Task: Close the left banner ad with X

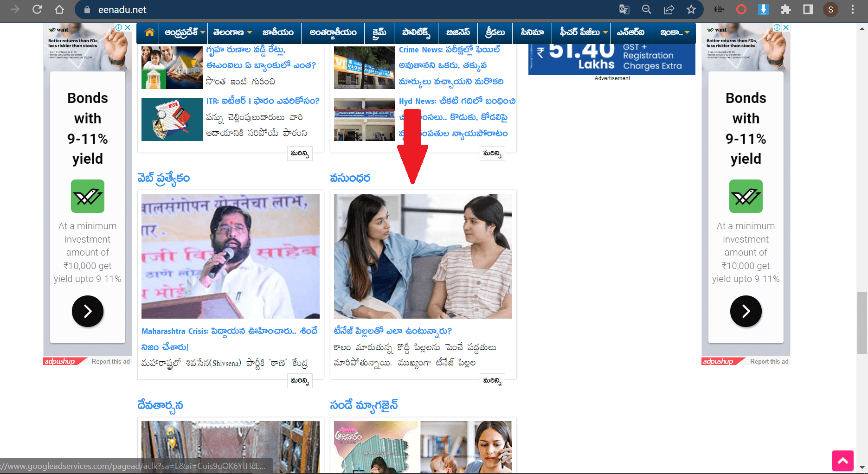Action: [128, 27]
